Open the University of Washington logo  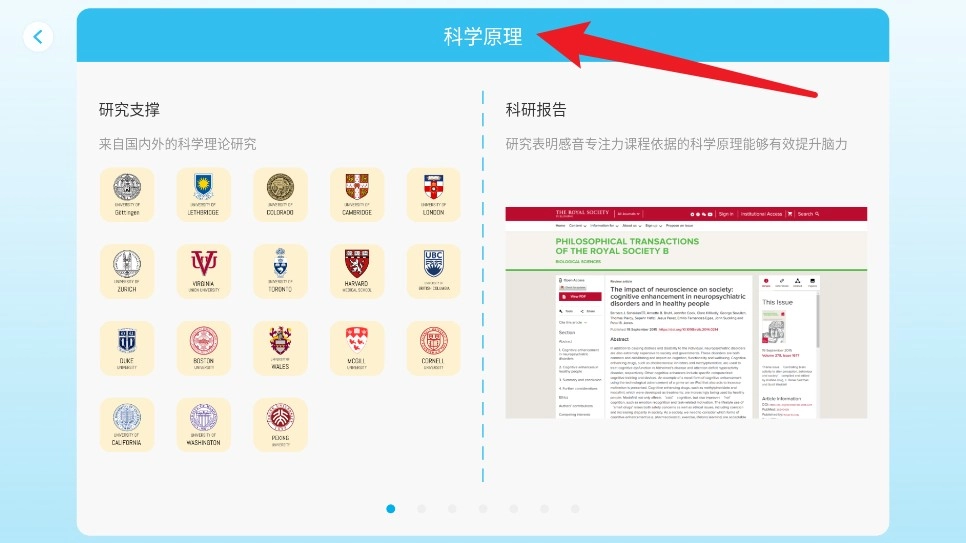coord(203,425)
